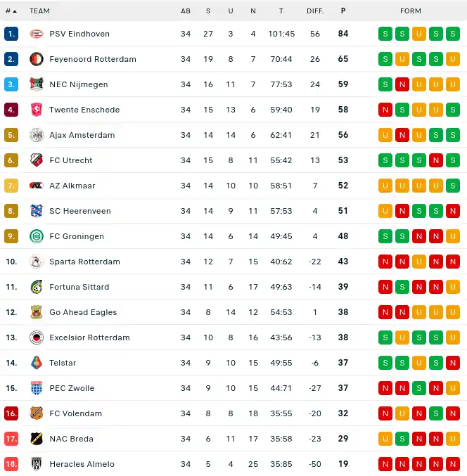The height and width of the screenshot is (476, 467).
Task: Click the TEAM column header
Action: 39,11
